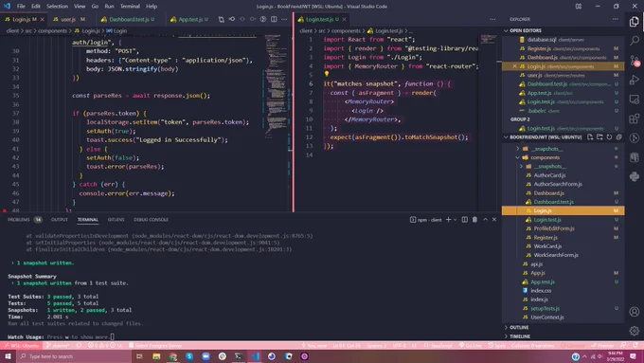The image size is (644, 363).
Task: Click the New File icon in explorer
Action: (590, 136)
